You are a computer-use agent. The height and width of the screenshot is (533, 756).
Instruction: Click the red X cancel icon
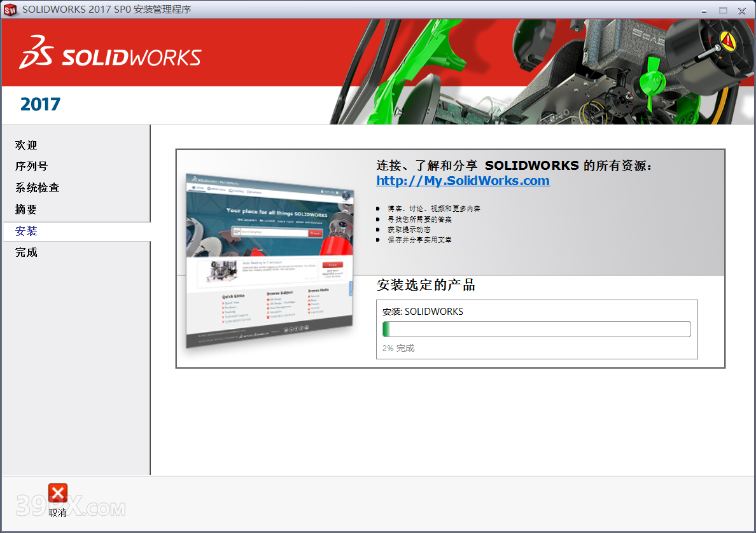(x=57, y=493)
